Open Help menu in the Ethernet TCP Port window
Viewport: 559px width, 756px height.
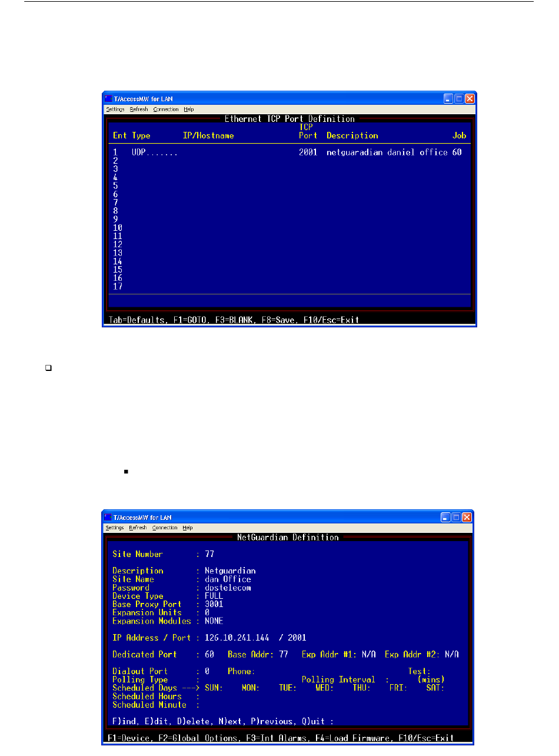click(x=188, y=110)
